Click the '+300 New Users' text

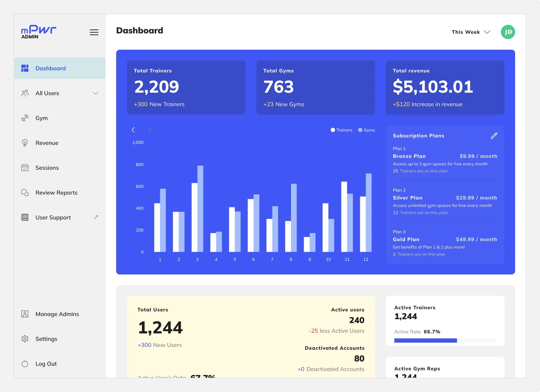click(160, 345)
